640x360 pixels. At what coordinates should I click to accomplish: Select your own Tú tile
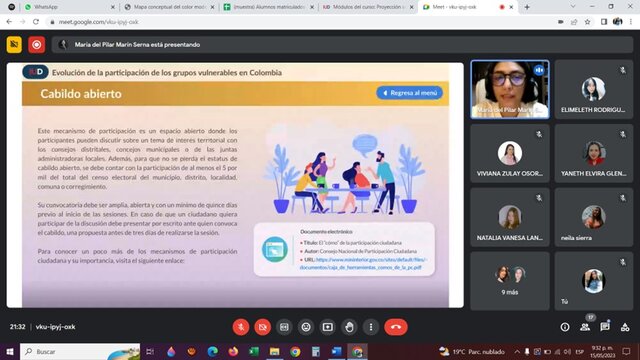pos(593,281)
